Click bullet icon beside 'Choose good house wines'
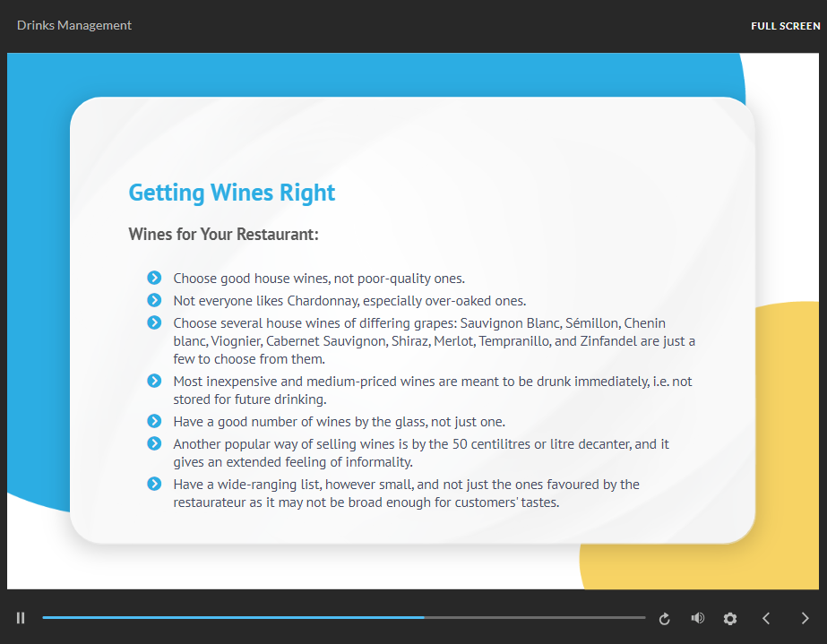 coord(154,278)
